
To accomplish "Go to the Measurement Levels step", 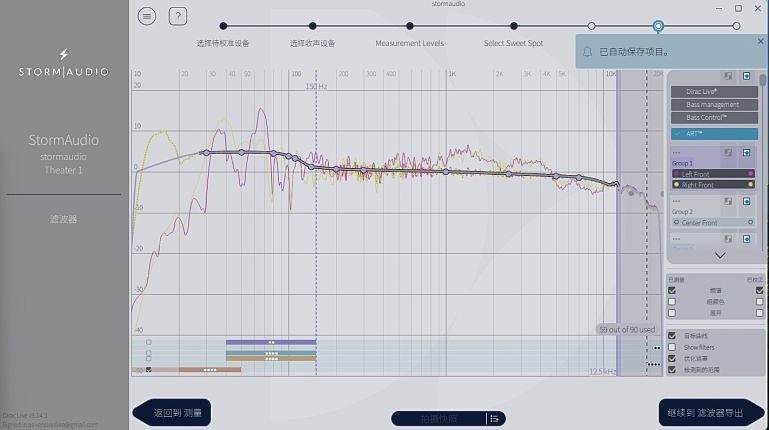I will (x=410, y=26).
